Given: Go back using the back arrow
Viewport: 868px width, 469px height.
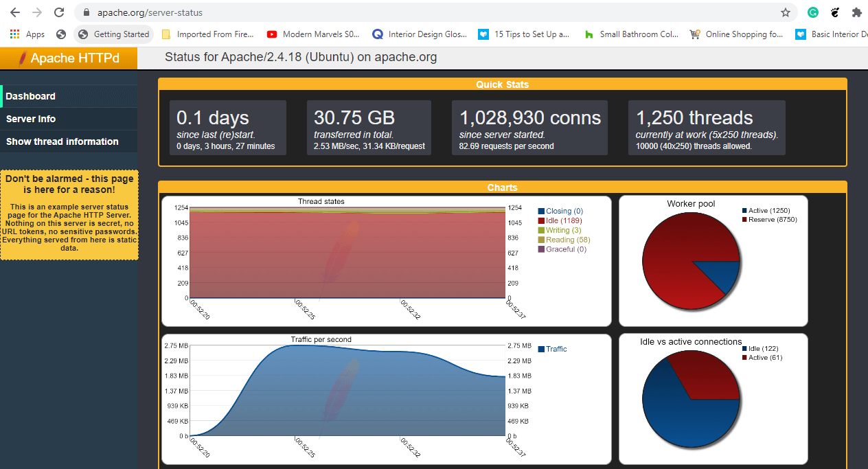Looking at the screenshot, I should (x=14, y=12).
